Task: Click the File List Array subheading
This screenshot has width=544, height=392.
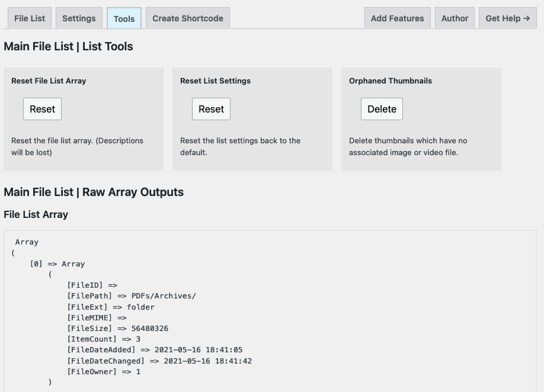Action: point(36,214)
